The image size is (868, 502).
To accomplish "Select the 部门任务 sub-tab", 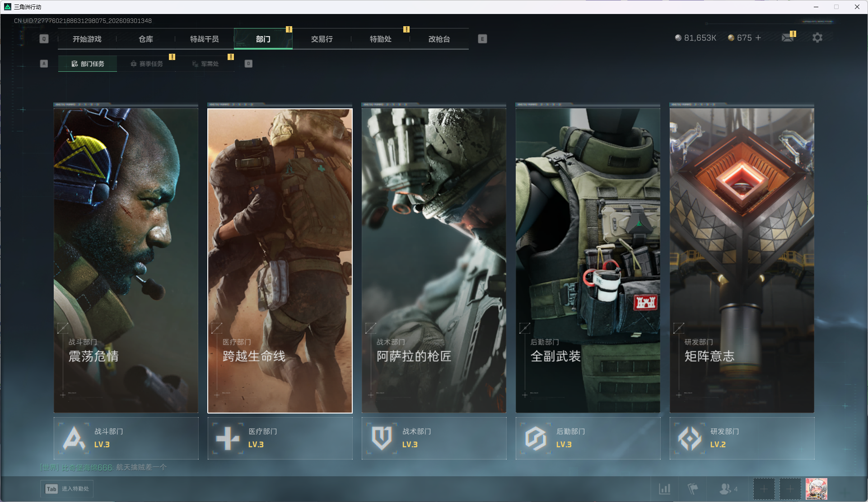I will click(x=88, y=64).
